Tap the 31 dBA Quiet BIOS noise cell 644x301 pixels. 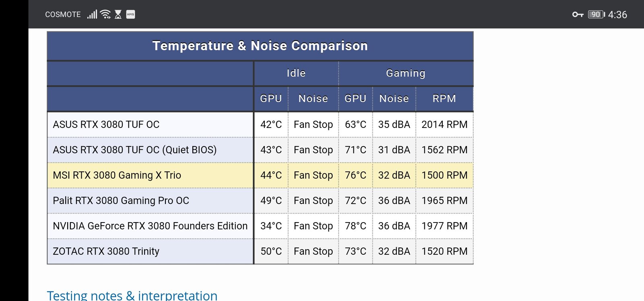(x=394, y=150)
